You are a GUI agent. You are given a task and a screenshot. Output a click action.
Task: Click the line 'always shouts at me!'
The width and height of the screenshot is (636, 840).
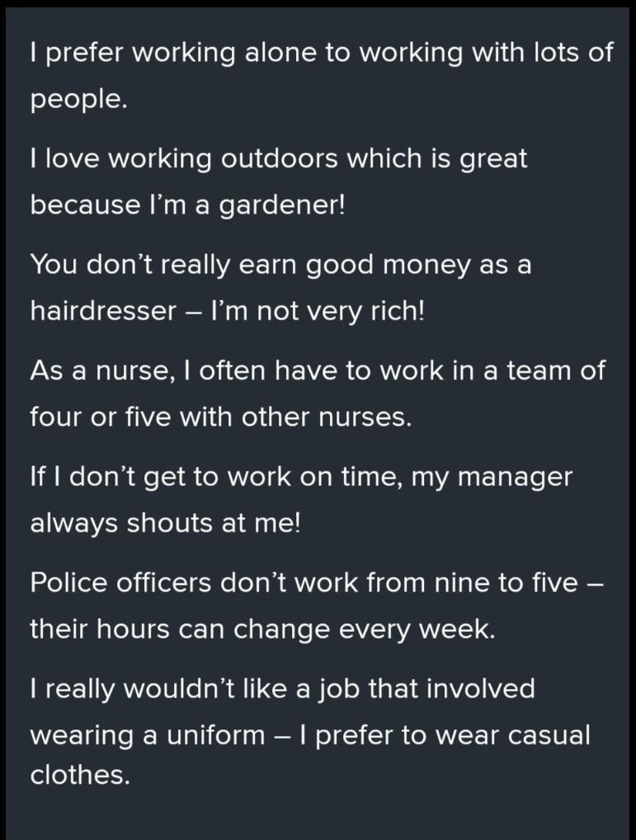[x=166, y=523]
